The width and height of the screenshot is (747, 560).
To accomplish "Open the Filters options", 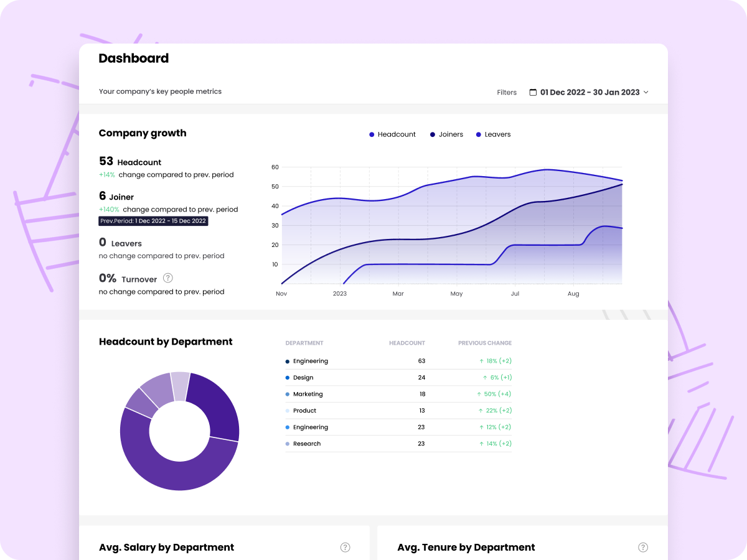I will 506,92.
